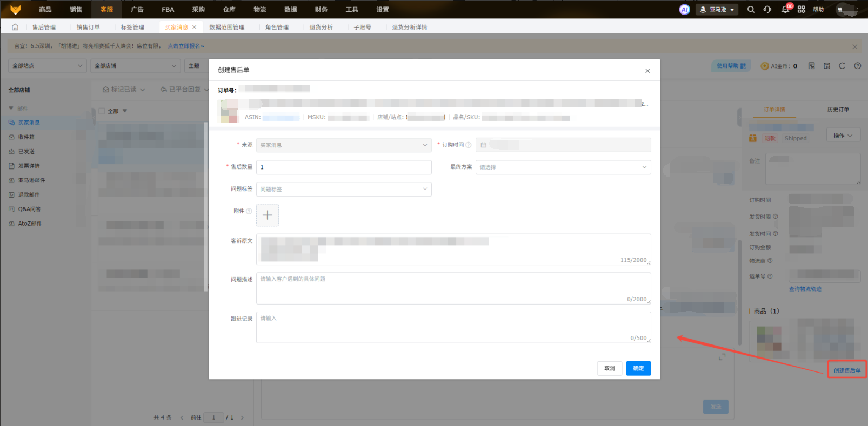Click the 跟进记录 text area
868x426 pixels.
click(453, 327)
